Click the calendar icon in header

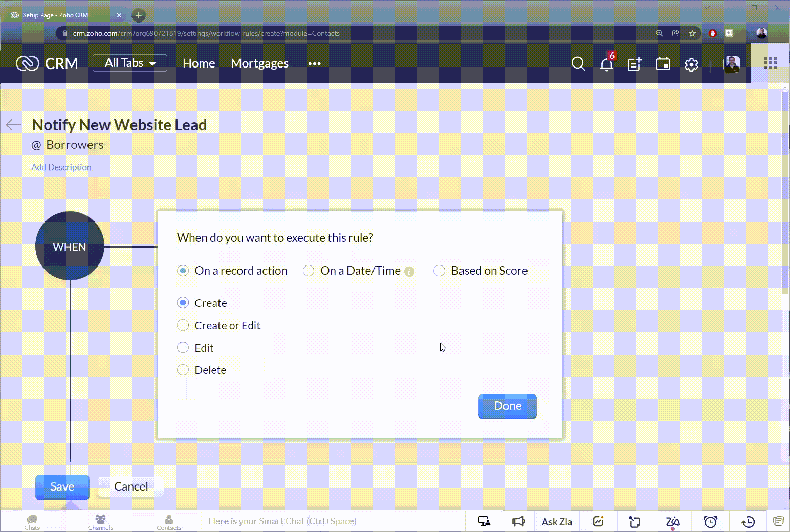(663, 64)
